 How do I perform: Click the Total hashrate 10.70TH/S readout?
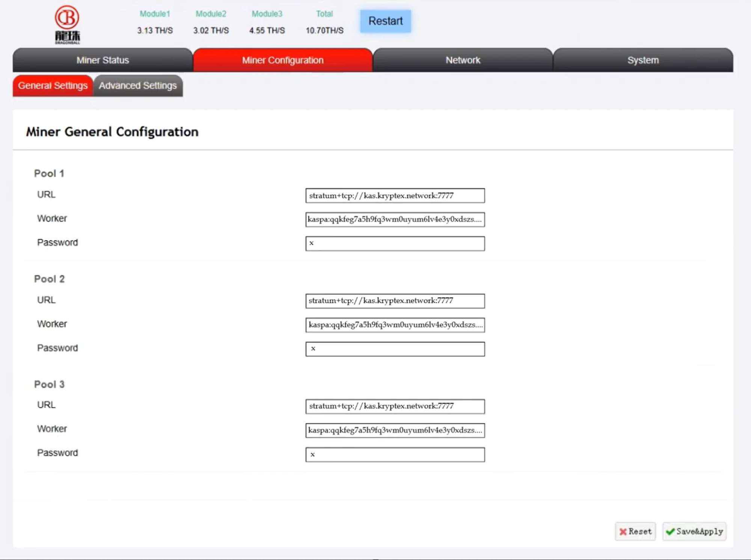coord(324,30)
